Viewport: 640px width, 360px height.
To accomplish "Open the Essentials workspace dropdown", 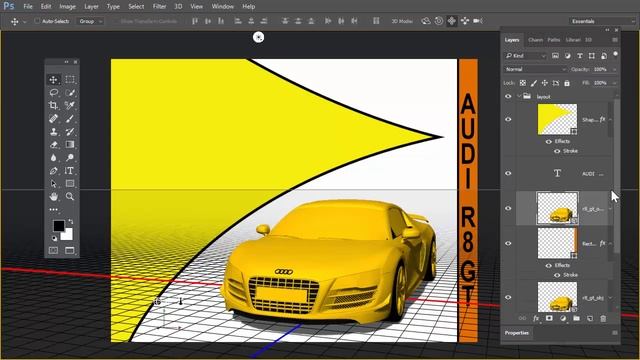I will (602, 21).
